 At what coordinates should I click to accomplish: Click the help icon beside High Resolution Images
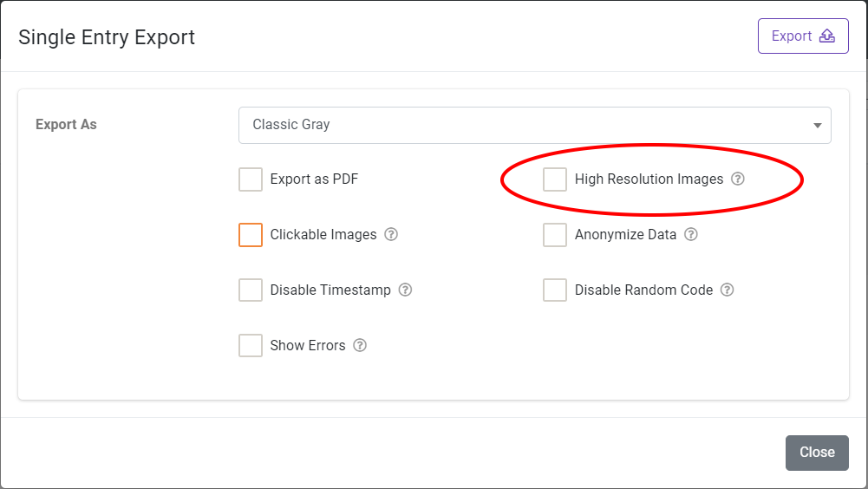coord(738,179)
